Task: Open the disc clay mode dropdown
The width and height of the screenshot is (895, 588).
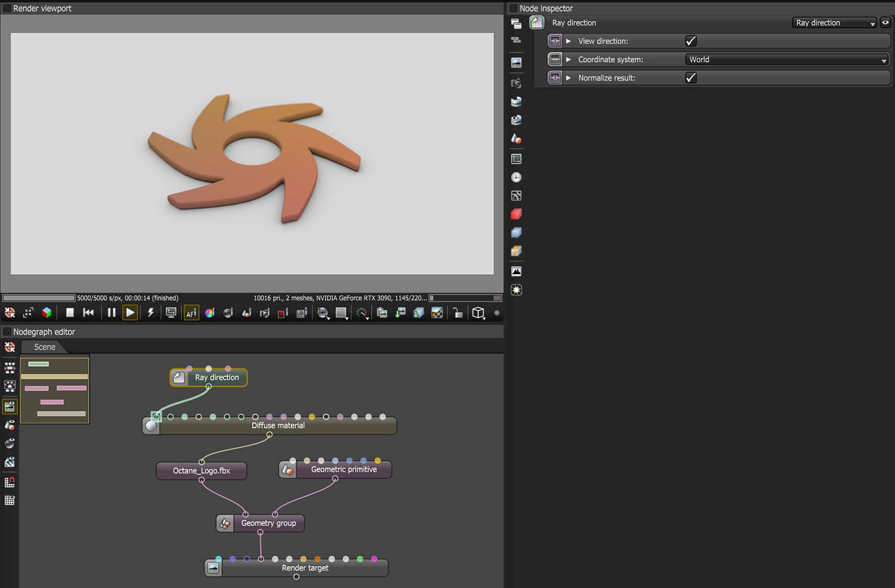Action: click(x=323, y=313)
